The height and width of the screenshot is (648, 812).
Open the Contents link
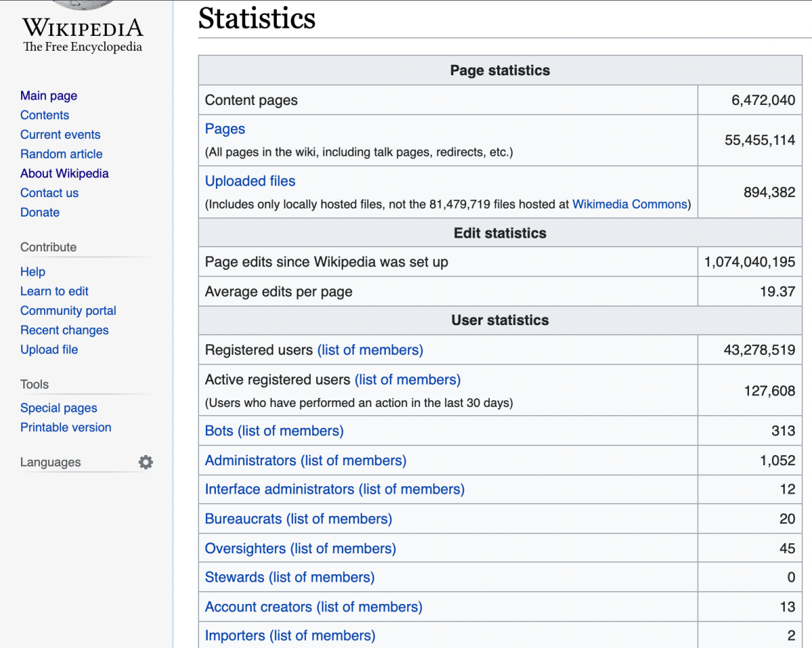[45, 115]
